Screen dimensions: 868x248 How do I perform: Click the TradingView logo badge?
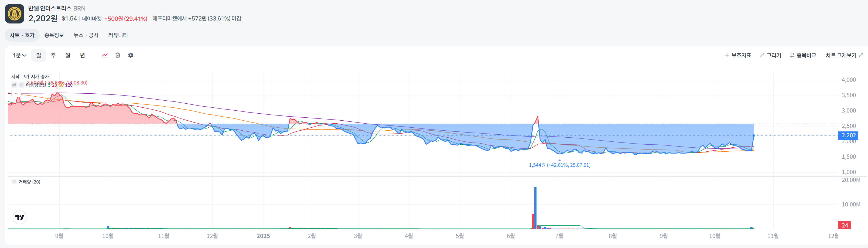point(19,217)
